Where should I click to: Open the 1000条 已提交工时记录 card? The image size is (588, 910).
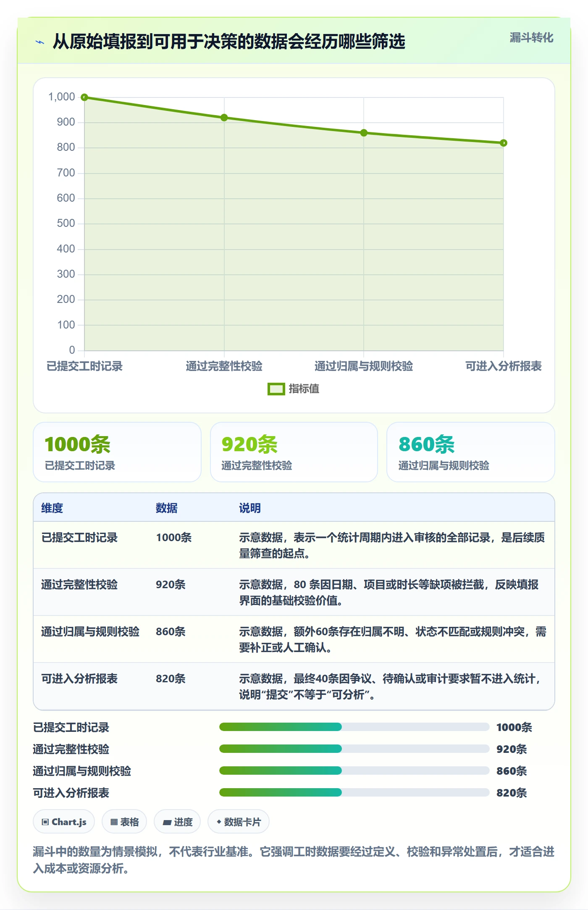(117, 452)
